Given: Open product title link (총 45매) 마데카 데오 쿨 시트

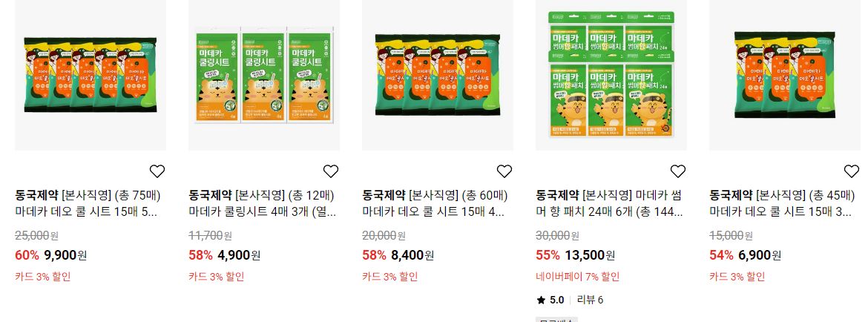Looking at the screenshot, I should pos(782,203).
